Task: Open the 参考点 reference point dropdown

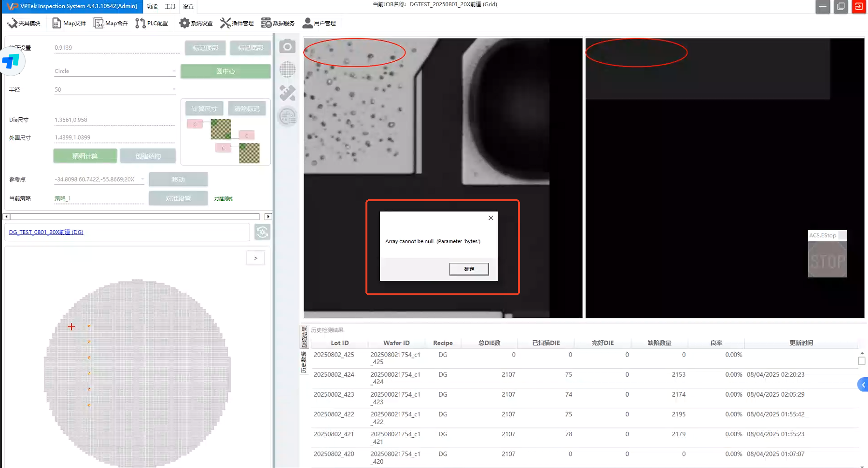Action: (142, 179)
